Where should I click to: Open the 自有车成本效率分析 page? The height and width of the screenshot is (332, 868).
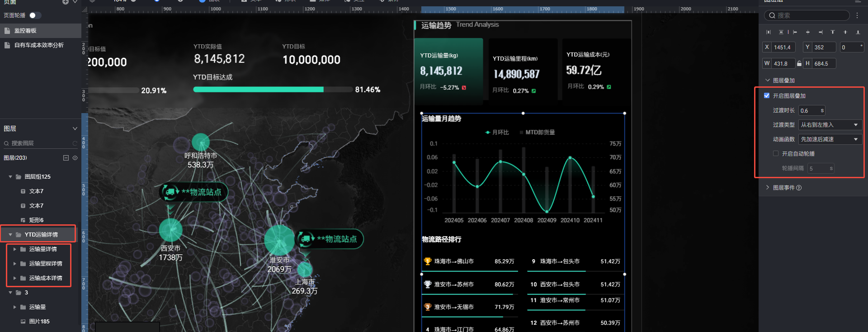click(x=39, y=45)
